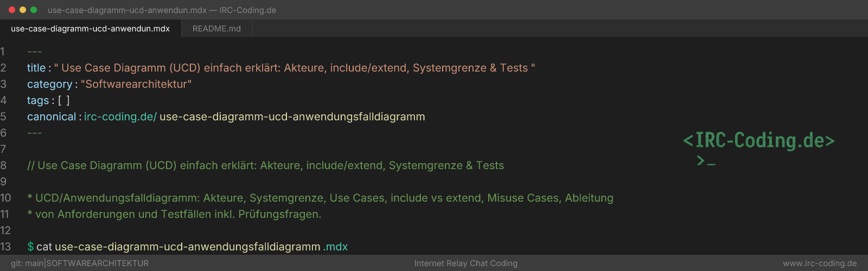This screenshot has height=271, width=868.
Task: Click the green maximize window dot
Action: [34, 10]
